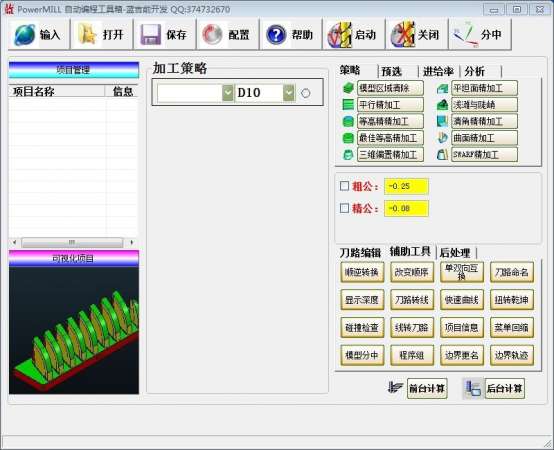Screen dimensions: 554x450
Task: Click the 平行精加工 button
Action: (x=390, y=105)
